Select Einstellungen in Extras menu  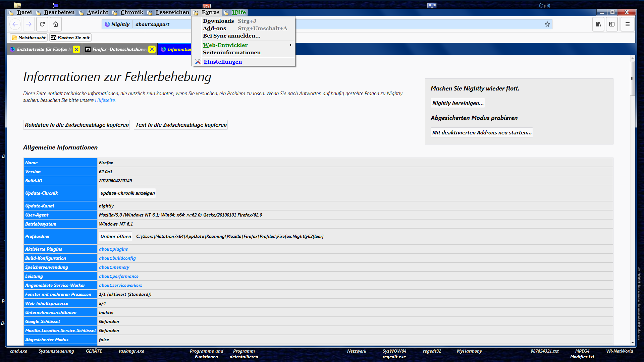point(222,62)
